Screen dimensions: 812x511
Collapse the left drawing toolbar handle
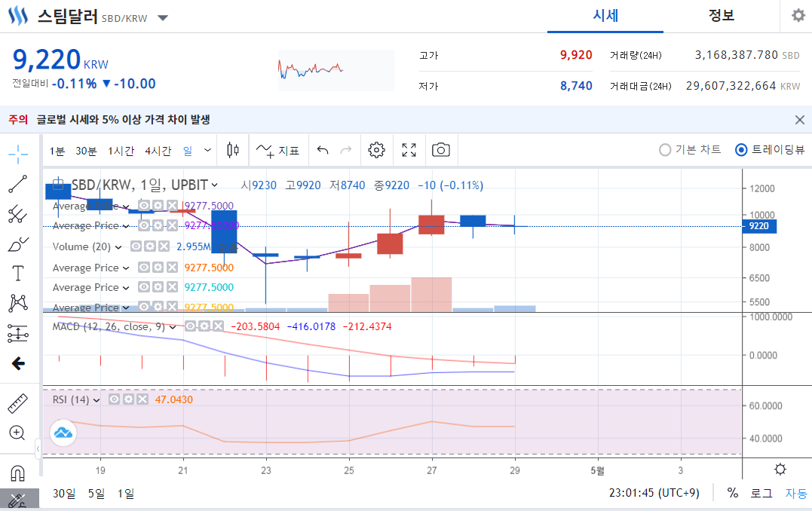click(38, 448)
